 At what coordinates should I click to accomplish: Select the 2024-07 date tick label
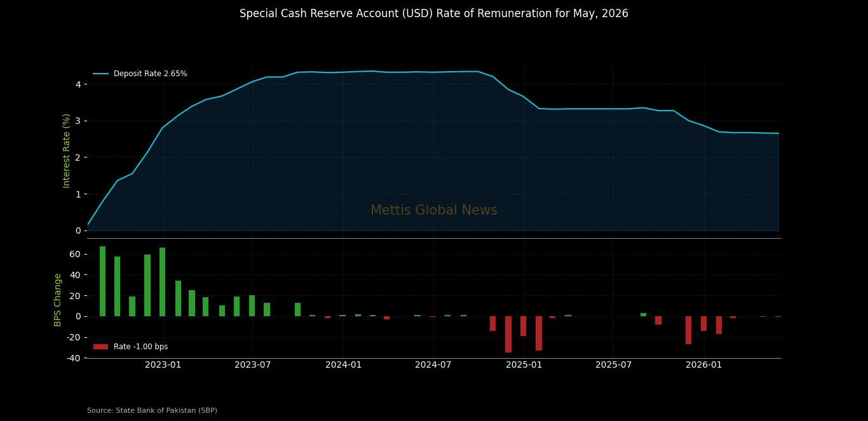coord(433,365)
